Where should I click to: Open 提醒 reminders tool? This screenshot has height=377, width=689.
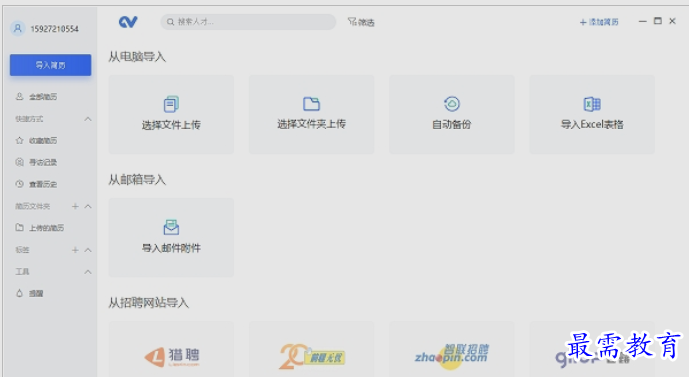point(29,294)
